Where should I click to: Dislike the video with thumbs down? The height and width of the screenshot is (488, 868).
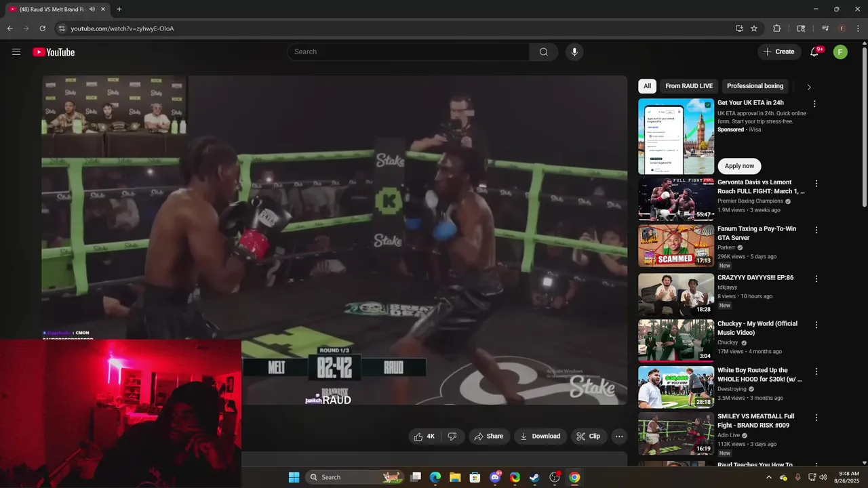(x=452, y=436)
